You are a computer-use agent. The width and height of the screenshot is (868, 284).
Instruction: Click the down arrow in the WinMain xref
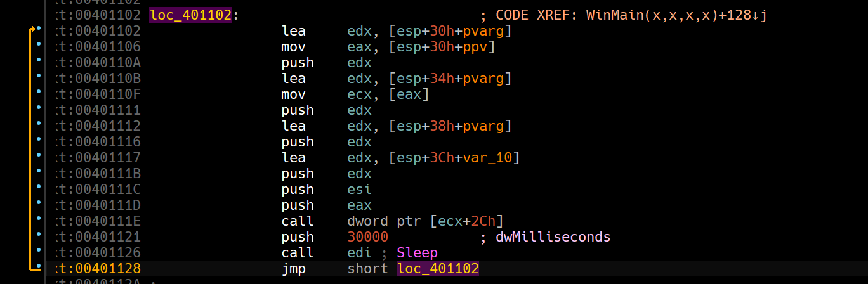click(x=754, y=15)
